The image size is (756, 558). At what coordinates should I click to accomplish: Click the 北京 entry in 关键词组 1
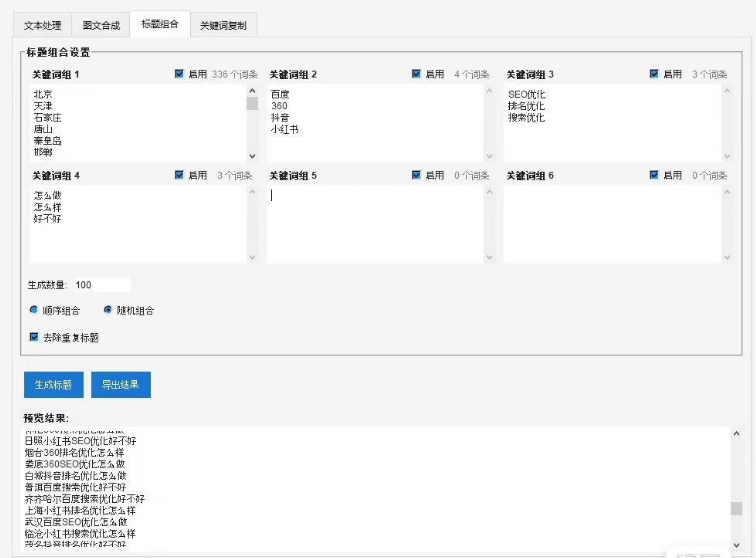tap(43, 94)
